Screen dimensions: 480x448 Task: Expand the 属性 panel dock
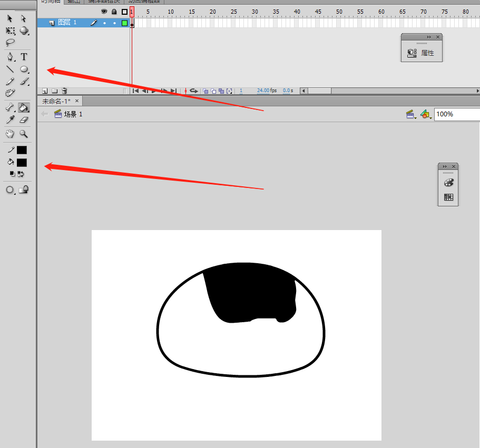[x=429, y=37]
